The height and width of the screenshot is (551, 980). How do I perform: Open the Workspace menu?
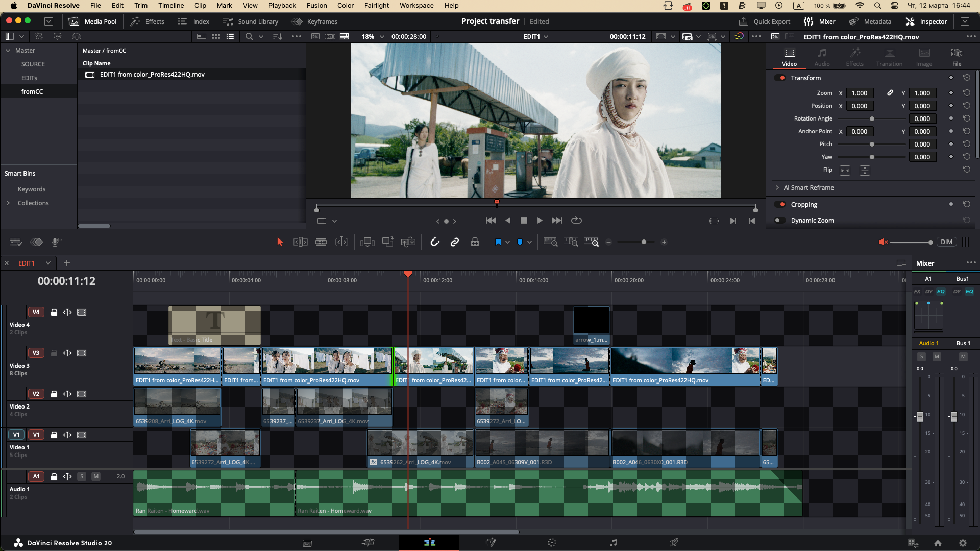[x=416, y=6]
